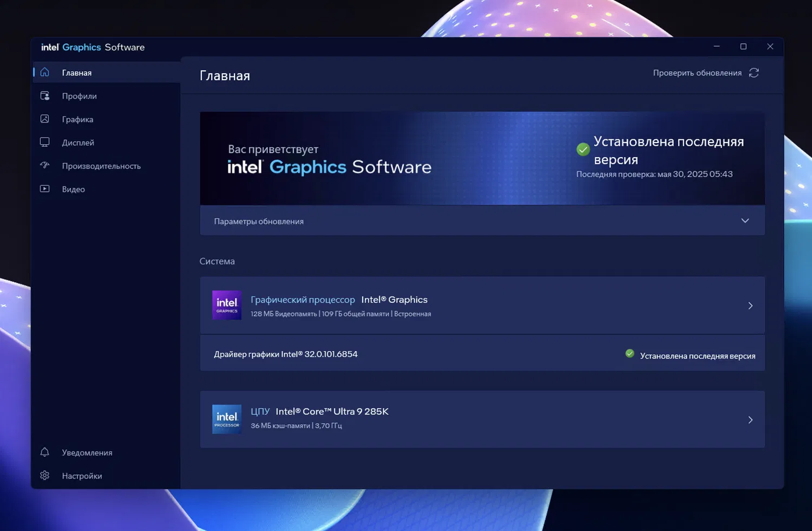Click the green checkmark beside driver status
Screen dimensions: 812x531
pyautogui.click(x=630, y=353)
